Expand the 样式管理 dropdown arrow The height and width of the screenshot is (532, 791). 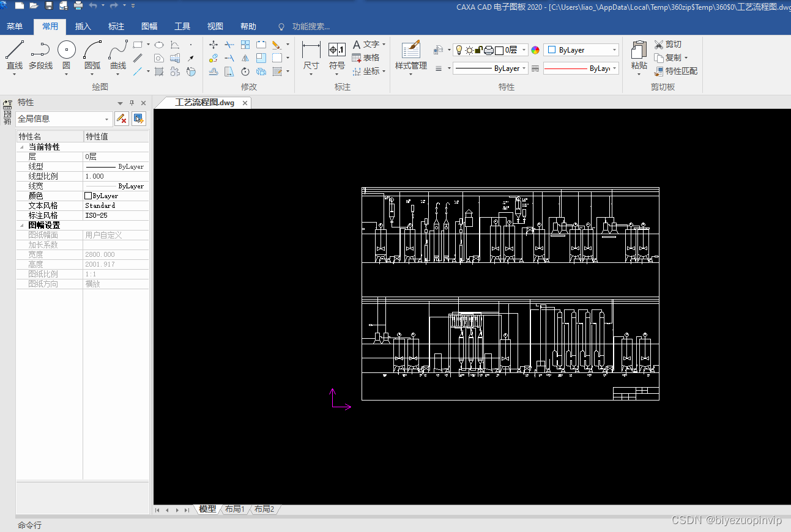(410, 75)
